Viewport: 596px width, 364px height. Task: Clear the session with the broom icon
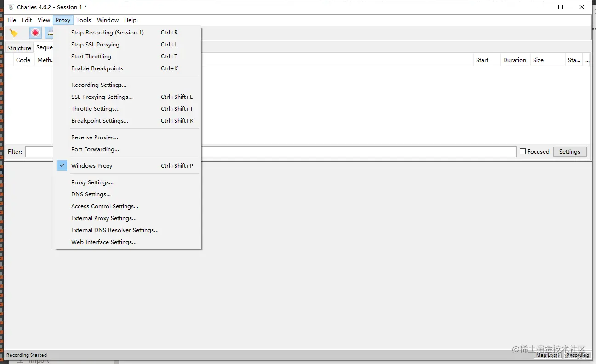pyautogui.click(x=14, y=33)
